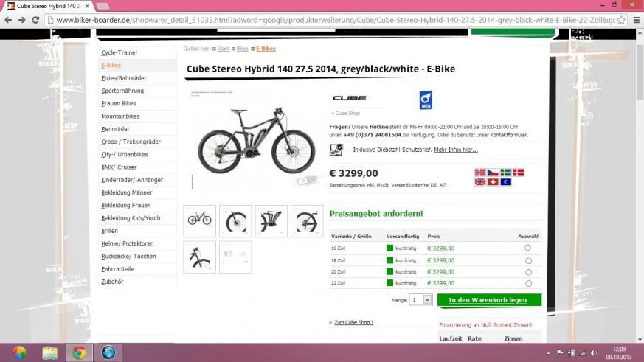
Task: Select the 18 Zoll size radio button
Action: [529, 260]
